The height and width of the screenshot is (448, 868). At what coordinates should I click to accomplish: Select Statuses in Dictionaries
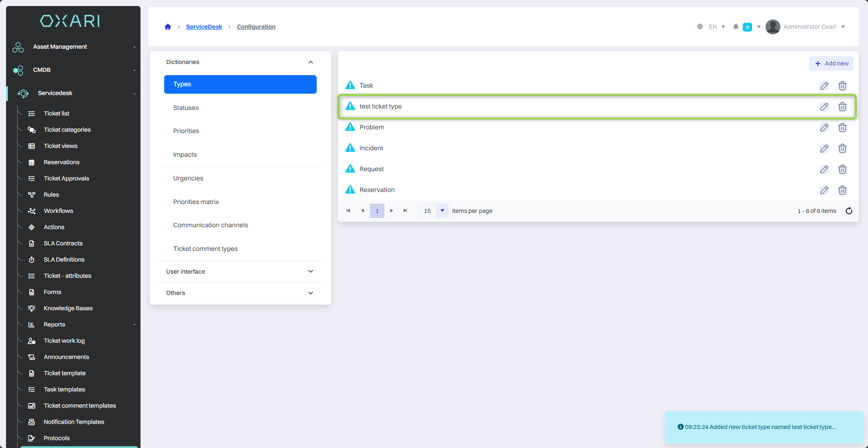click(186, 108)
